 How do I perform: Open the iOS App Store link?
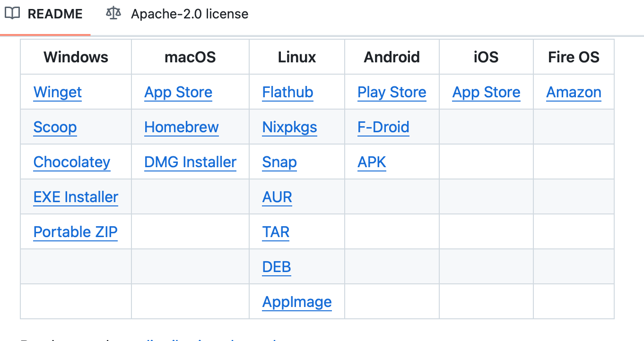coord(486,92)
